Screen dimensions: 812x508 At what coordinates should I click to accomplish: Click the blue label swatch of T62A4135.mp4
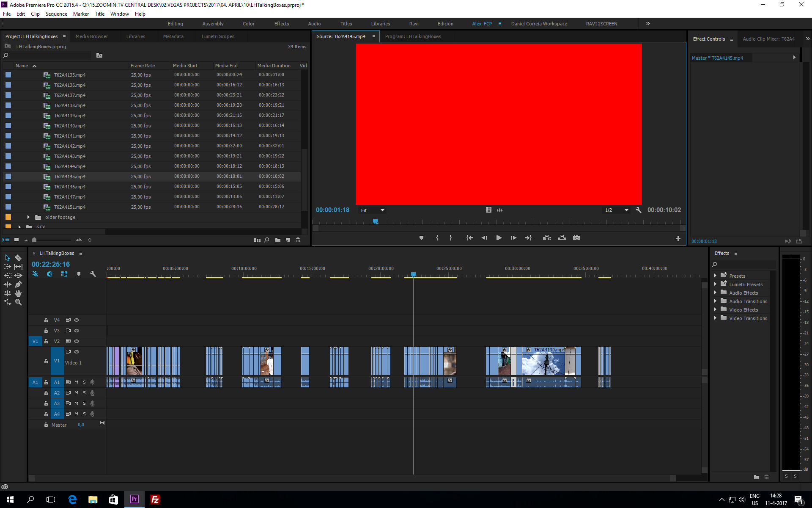click(x=8, y=75)
